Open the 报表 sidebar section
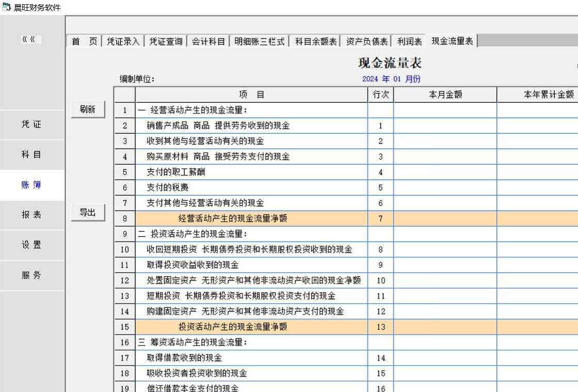Screen dimensions: 578x392 (x=31, y=215)
